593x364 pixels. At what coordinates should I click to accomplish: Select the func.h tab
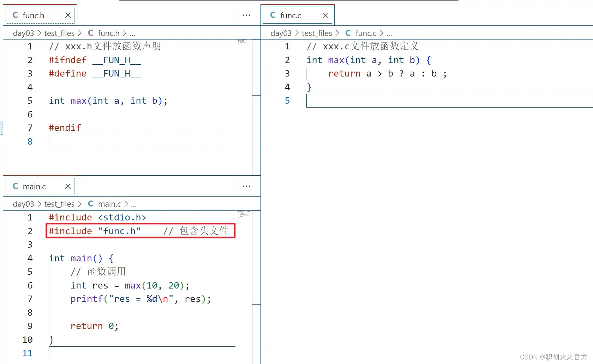[40, 15]
